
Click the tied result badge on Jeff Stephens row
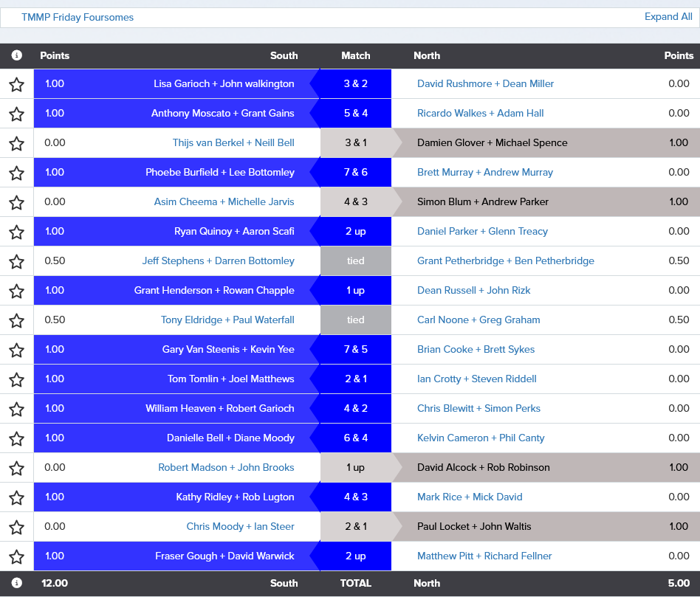coord(355,260)
